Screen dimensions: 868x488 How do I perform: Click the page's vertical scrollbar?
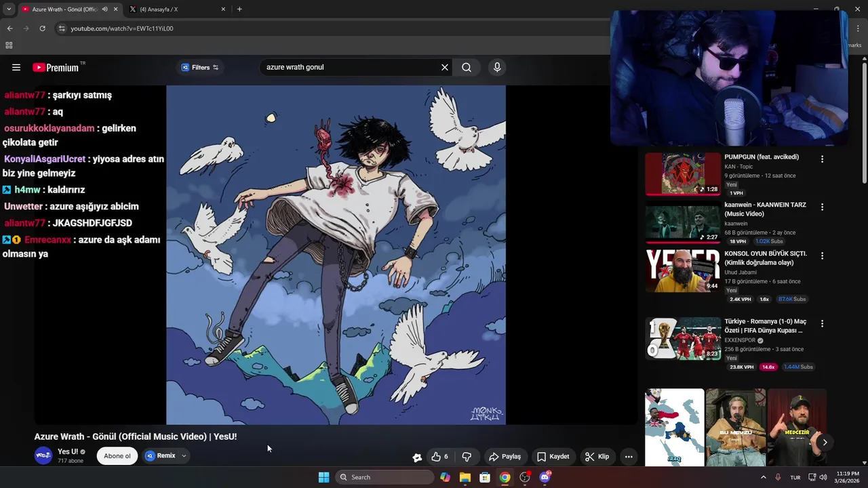tap(864, 122)
